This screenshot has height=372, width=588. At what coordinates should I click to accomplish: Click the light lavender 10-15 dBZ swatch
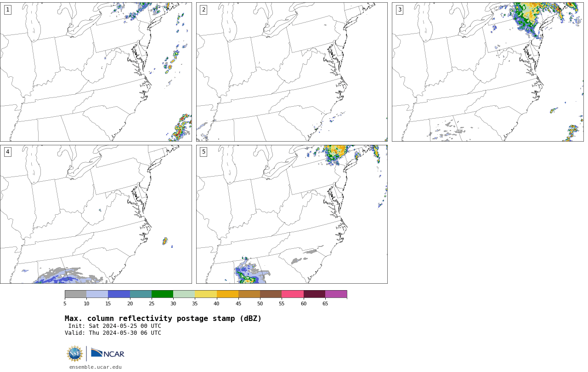[x=97, y=294]
